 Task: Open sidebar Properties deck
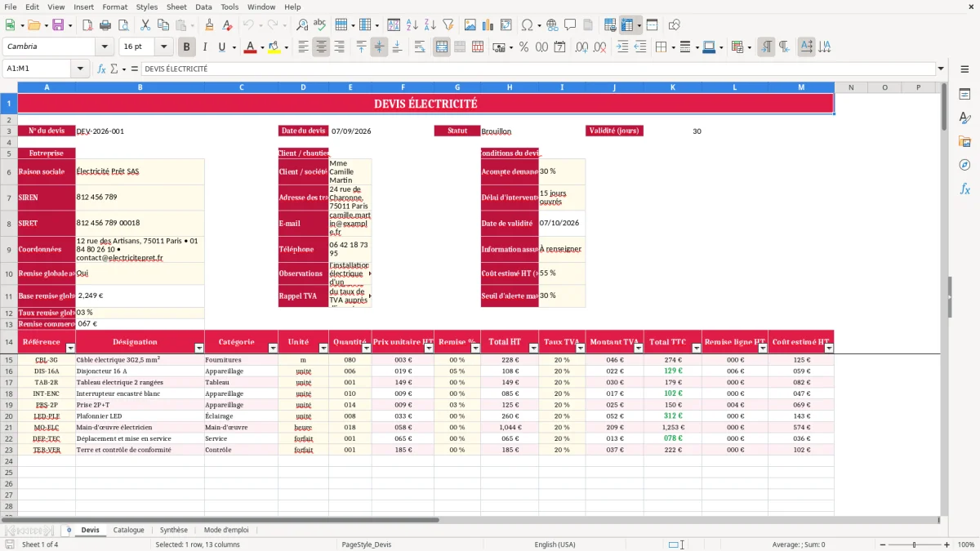(964, 95)
